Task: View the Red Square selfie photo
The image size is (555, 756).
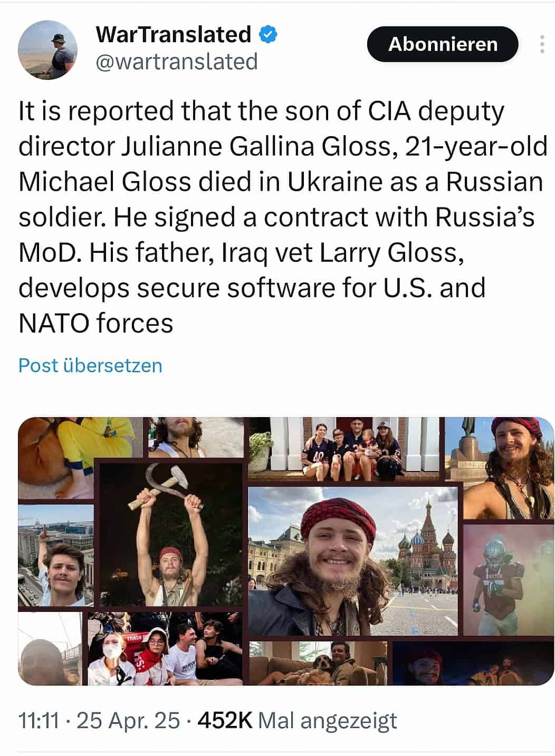Action: 353,561
